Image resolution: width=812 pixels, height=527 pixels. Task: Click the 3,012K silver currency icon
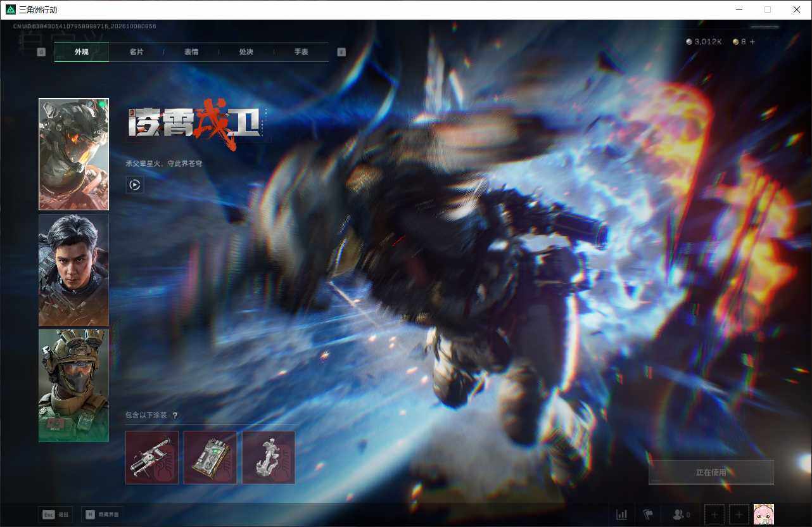click(689, 42)
